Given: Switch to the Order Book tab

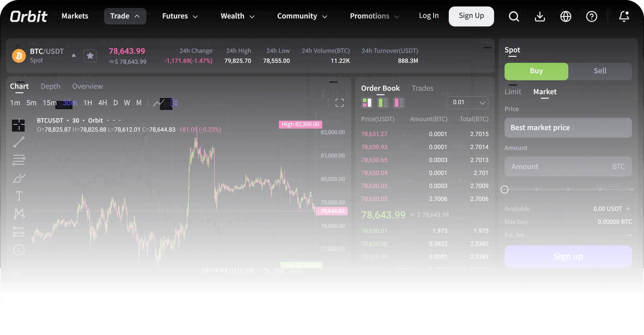Looking at the screenshot, I should pyautogui.click(x=380, y=89).
